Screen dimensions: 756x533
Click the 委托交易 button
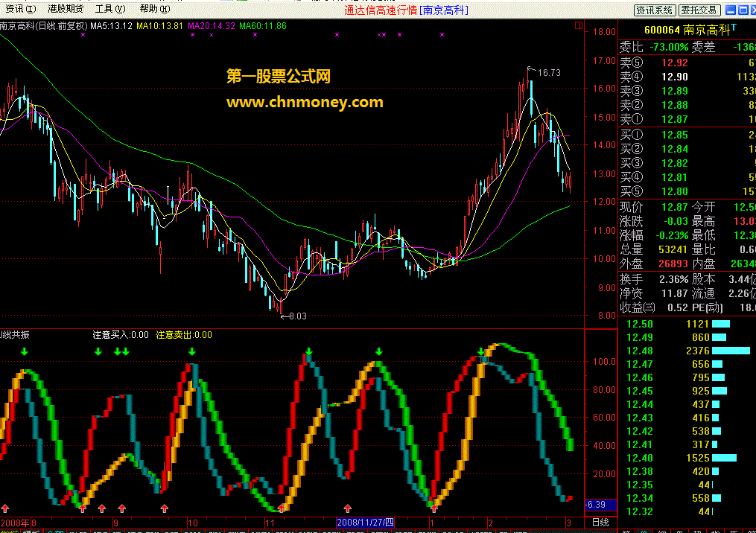699,10
